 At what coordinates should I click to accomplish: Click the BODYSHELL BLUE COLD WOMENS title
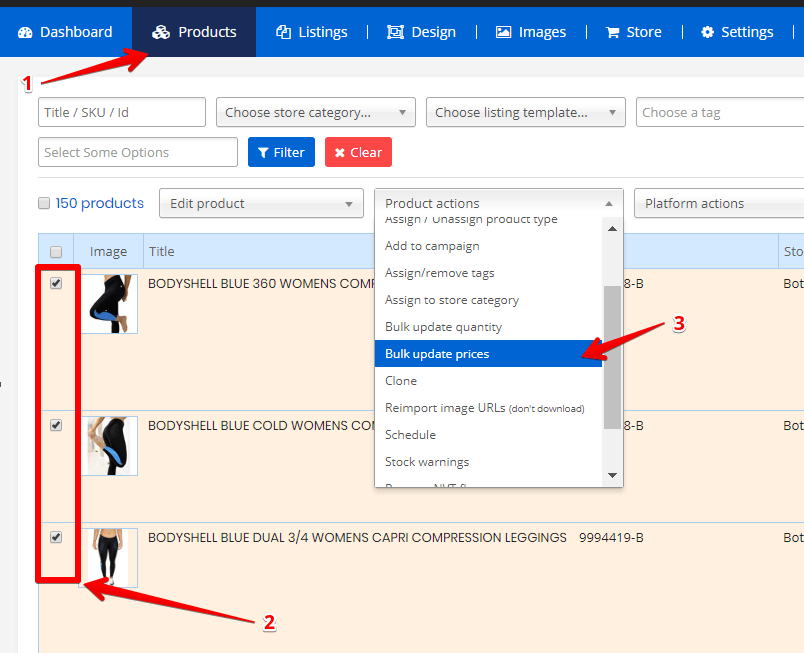(262, 425)
